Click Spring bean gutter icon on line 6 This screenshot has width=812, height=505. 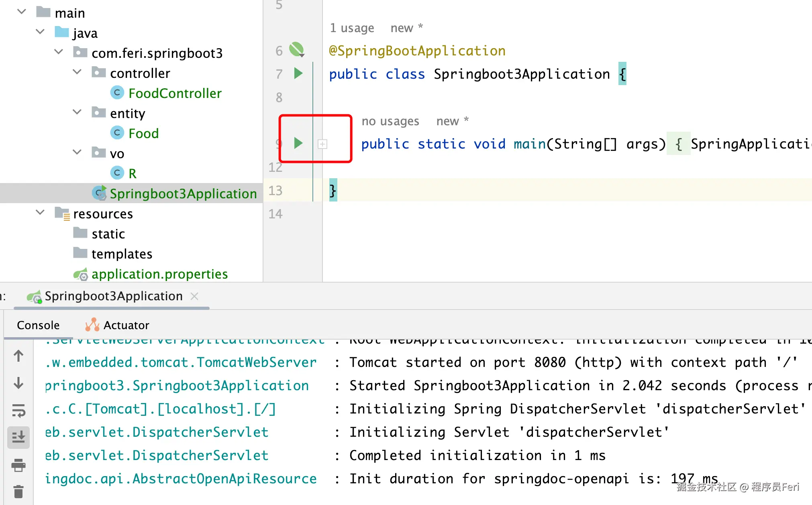[296, 50]
